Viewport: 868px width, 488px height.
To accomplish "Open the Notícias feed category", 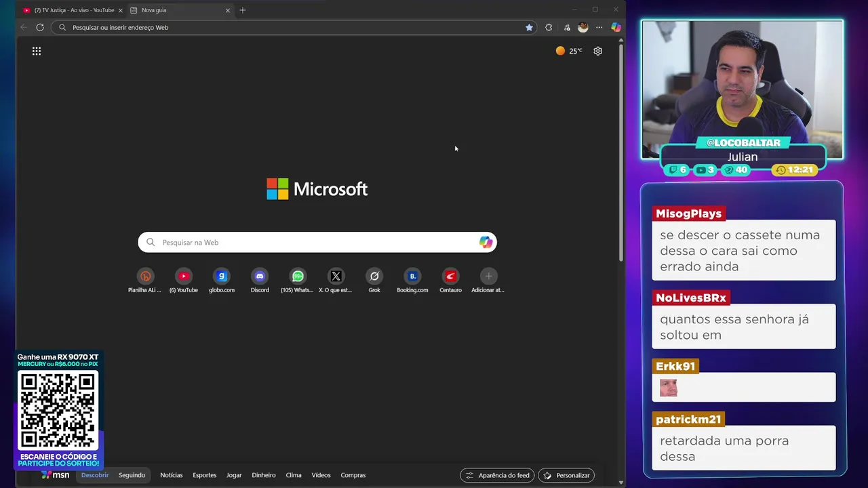I will point(172,475).
